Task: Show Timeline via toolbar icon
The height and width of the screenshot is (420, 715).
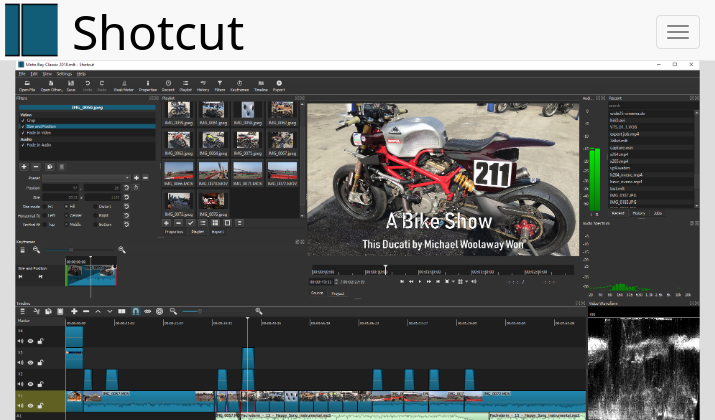Action: pyautogui.click(x=261, y=85)
